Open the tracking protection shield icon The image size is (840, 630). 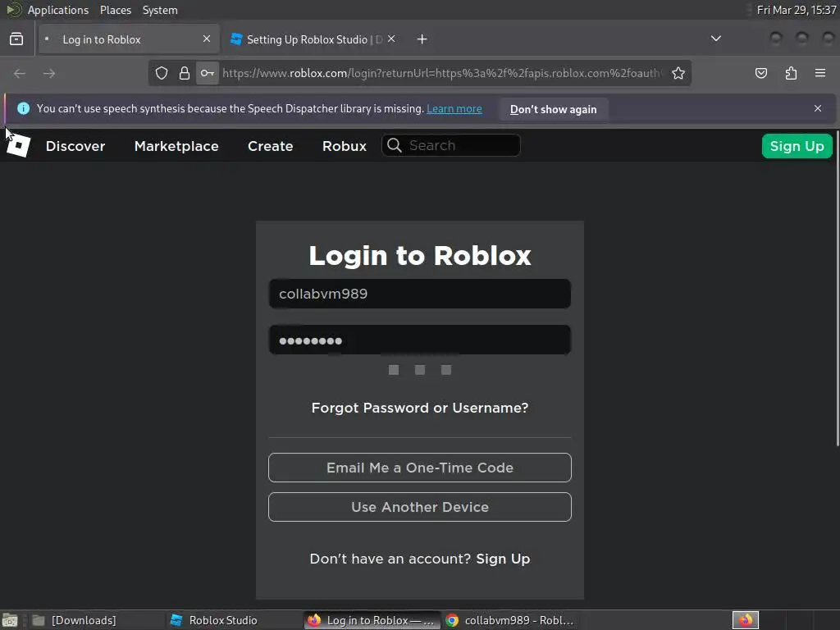[162, 73]
